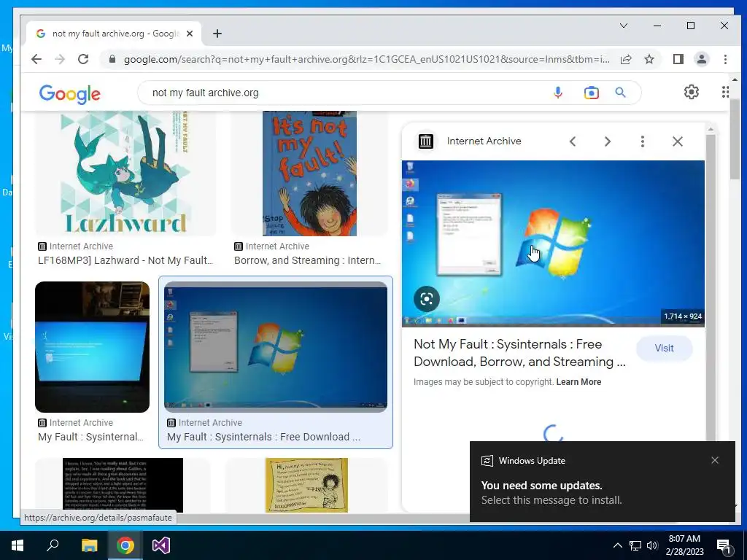Open the volume control tray icon

click(652, 545)
